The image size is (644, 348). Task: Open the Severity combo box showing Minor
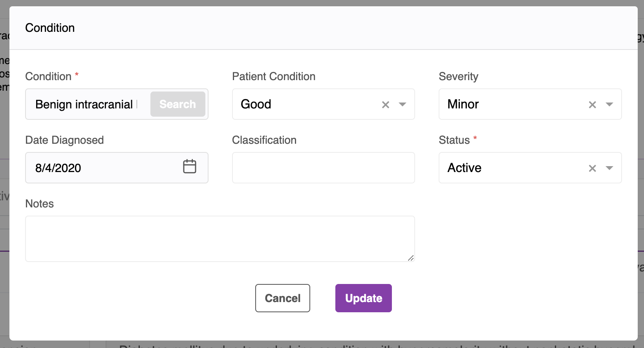click(510, 104)
